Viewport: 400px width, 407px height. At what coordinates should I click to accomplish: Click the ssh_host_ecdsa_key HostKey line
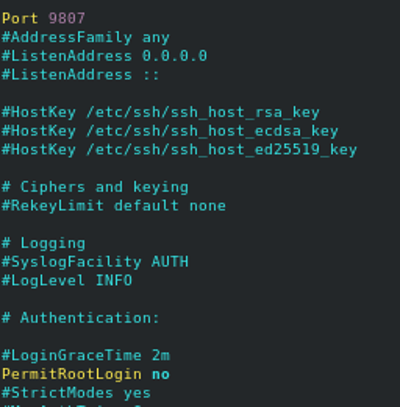pos(170,131)
